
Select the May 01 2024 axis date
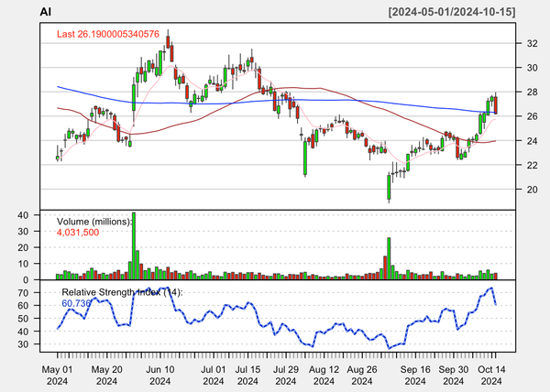coord(58,374)
